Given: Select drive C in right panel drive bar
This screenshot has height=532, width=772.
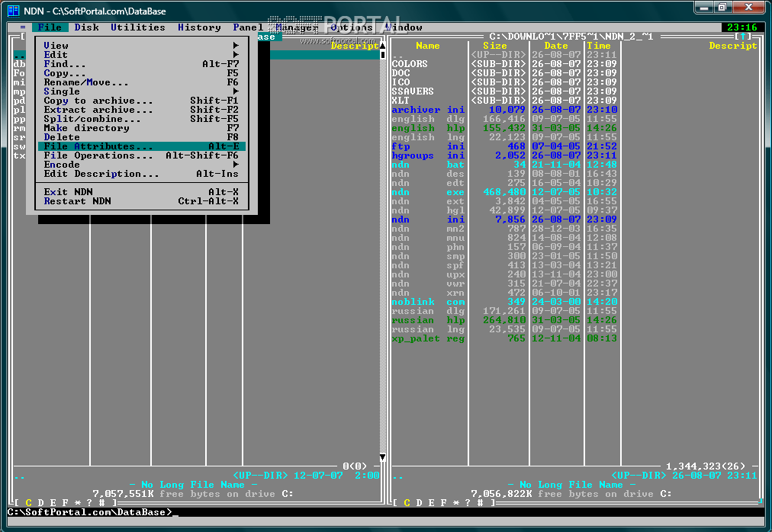Looking at the screenshot, I should pyautogui.click(x=407, y=502).
